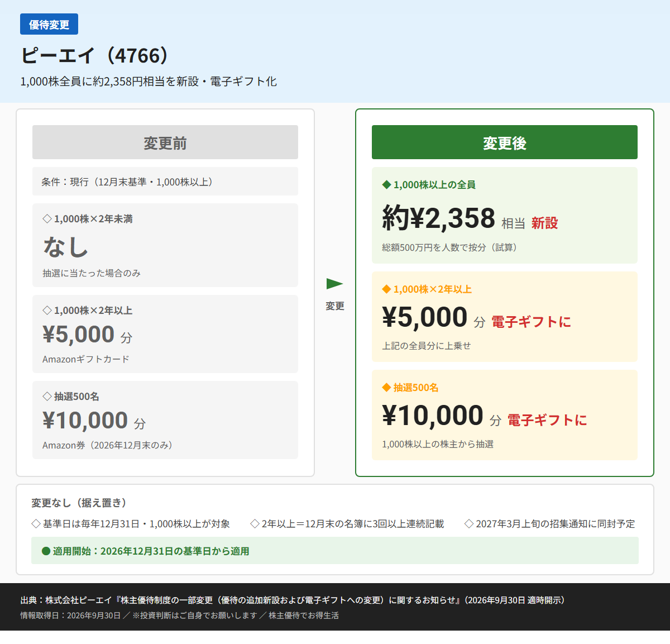Click the 変更前 header bar
Image resolution: width=670 pixels, height=644 pixels.
coord(165,142)
